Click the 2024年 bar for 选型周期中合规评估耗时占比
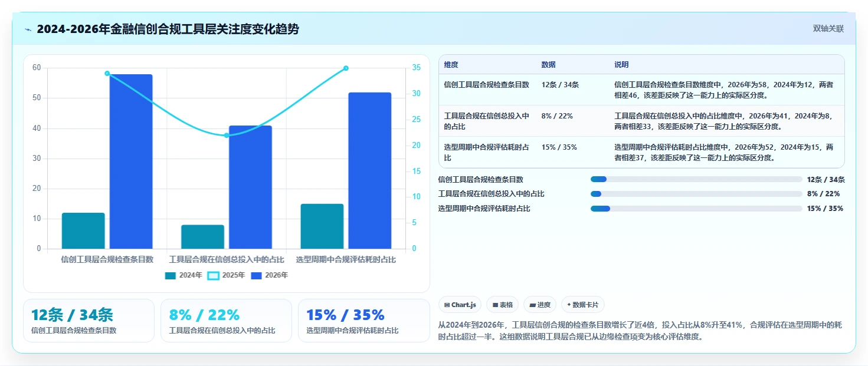868x366 pixels. pyautogui.click(x=322, y=226)
